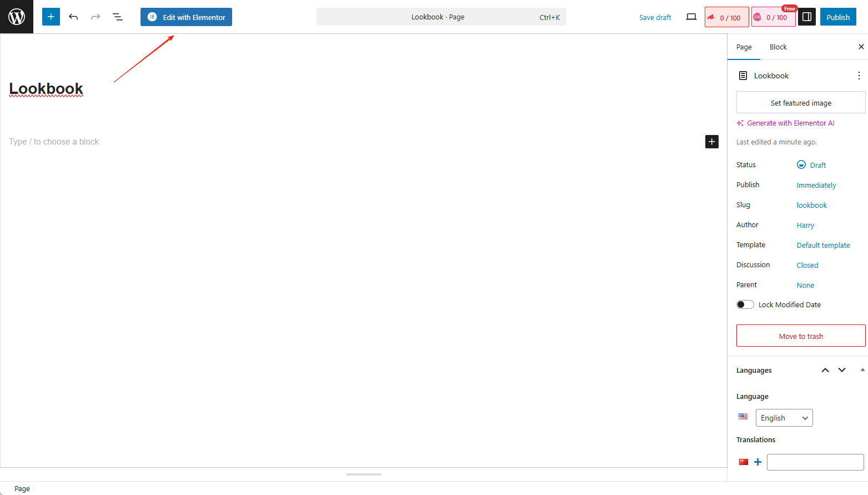
Task: Click the 'Type / to choose a block' placeholder
Action: 54,142
